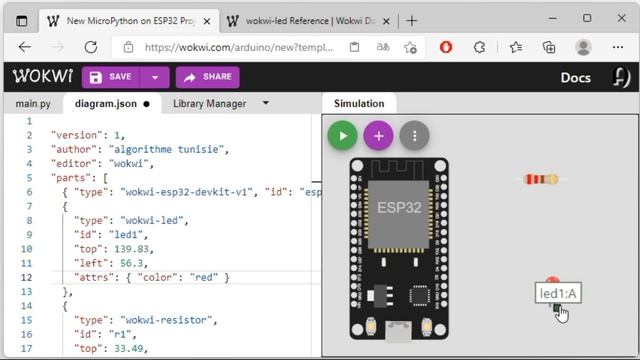This screenshot has width=640, height=360.
Task: Open the user profile icon in Wokwi header
Action: pos(621,77)
